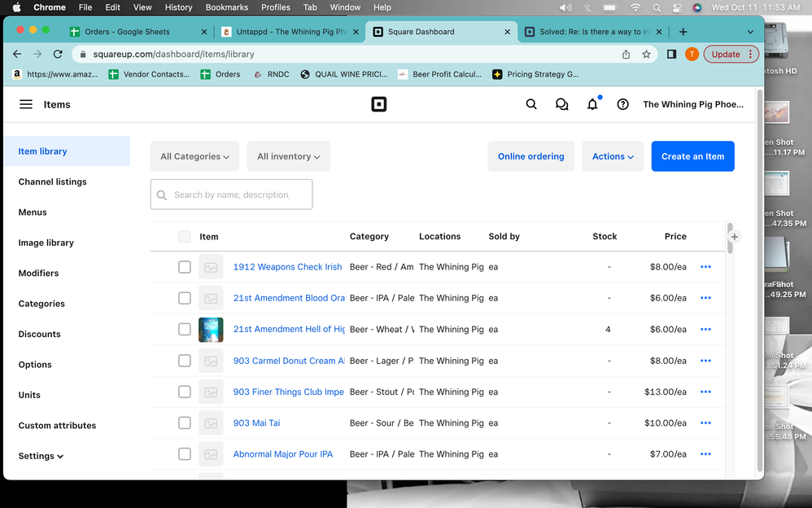Open the hamburger navigation menu icon

click(26, 104)
